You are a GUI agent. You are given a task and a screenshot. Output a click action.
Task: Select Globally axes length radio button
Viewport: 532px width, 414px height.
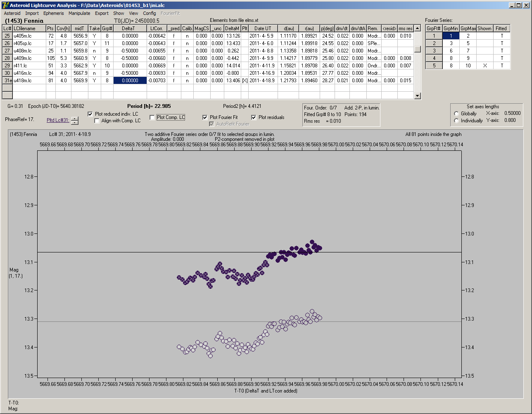[x=456, y=114]
